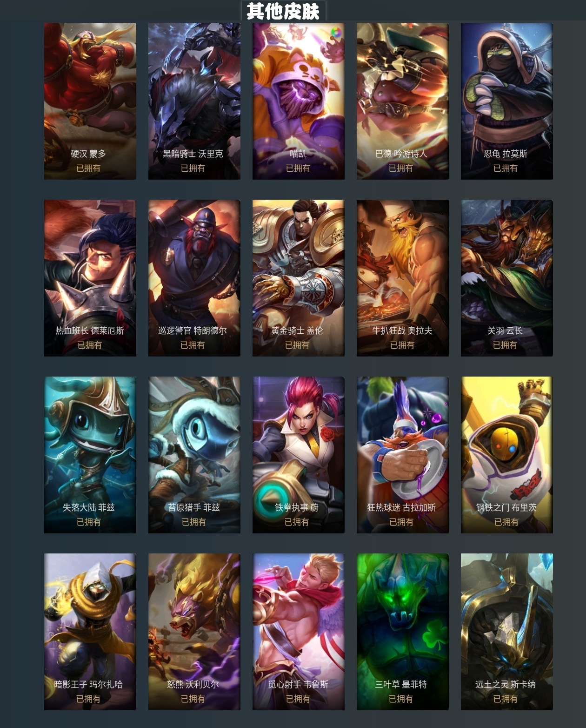
Task: View the 狂热球迷 古拉加斯 skin
Action: point(403,455)
